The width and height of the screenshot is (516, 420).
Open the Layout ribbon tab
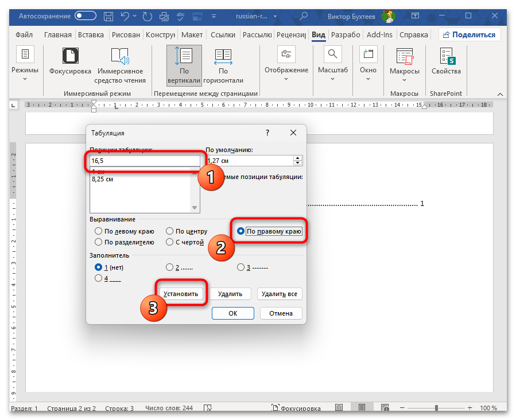click(x=192, y=35)
